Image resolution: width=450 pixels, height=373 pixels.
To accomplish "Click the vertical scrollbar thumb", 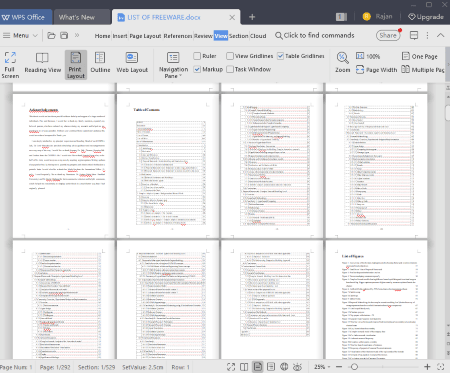I will pyautogui.click(x=447, y=112).
